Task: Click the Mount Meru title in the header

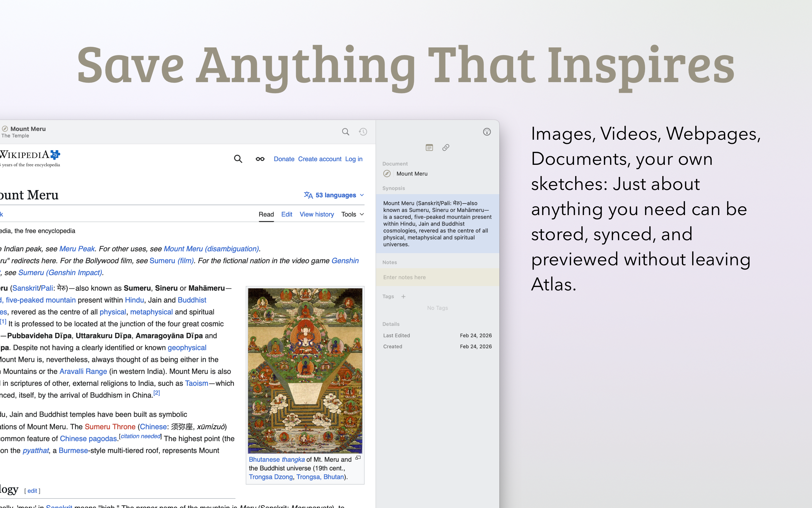Action: tap(28, 129)
